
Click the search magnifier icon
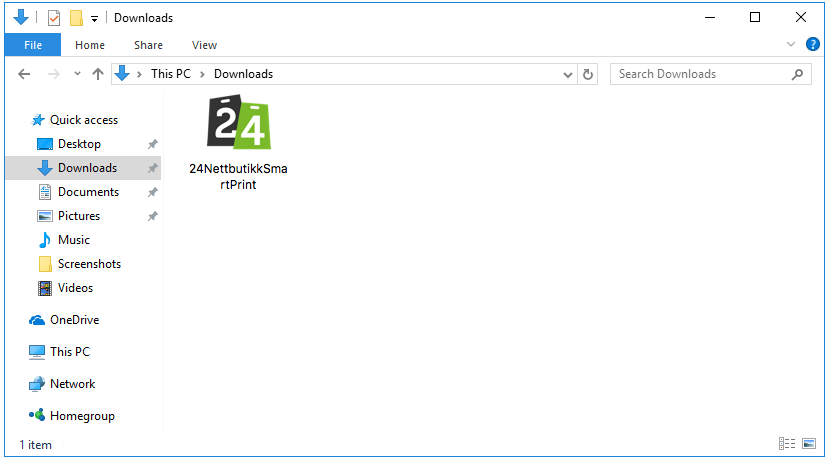click(x=797, y=74)
